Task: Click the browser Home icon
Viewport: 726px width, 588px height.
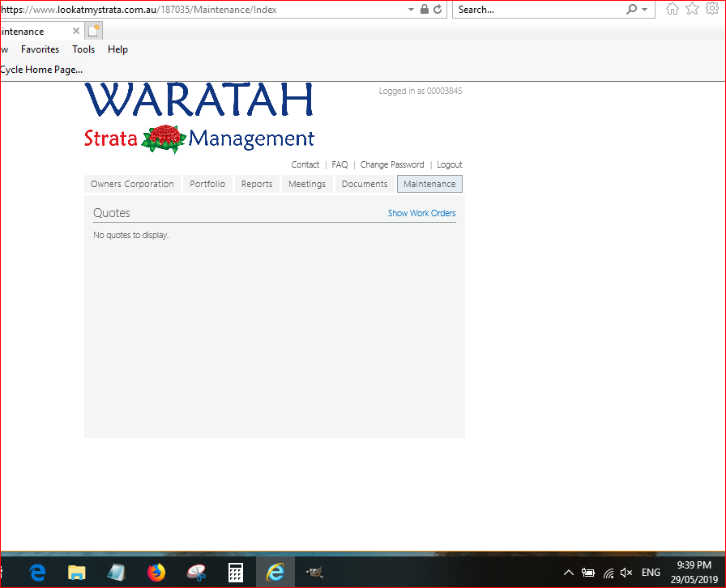Action: (673, 9)
